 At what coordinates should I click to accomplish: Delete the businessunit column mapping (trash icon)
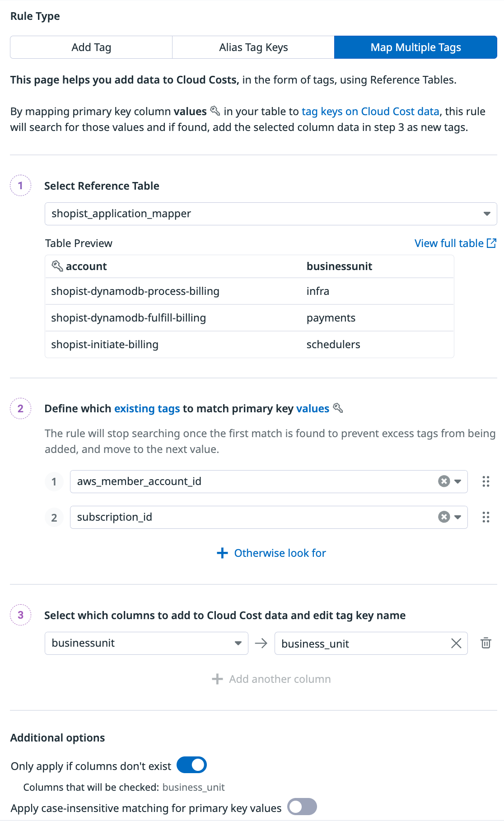click(486, 643)
